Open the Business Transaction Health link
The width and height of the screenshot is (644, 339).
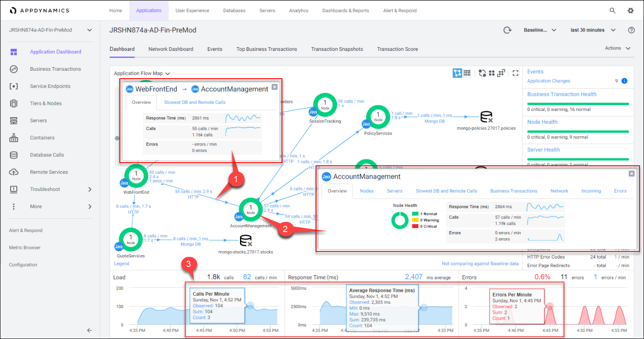click(561, 94)
